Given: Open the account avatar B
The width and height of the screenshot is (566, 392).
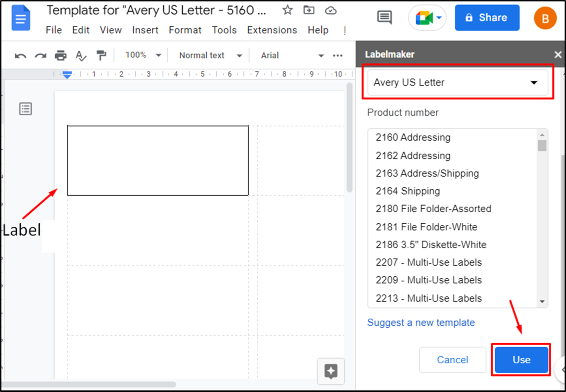Looking at the screenshot, I should [x=545, y=18].
